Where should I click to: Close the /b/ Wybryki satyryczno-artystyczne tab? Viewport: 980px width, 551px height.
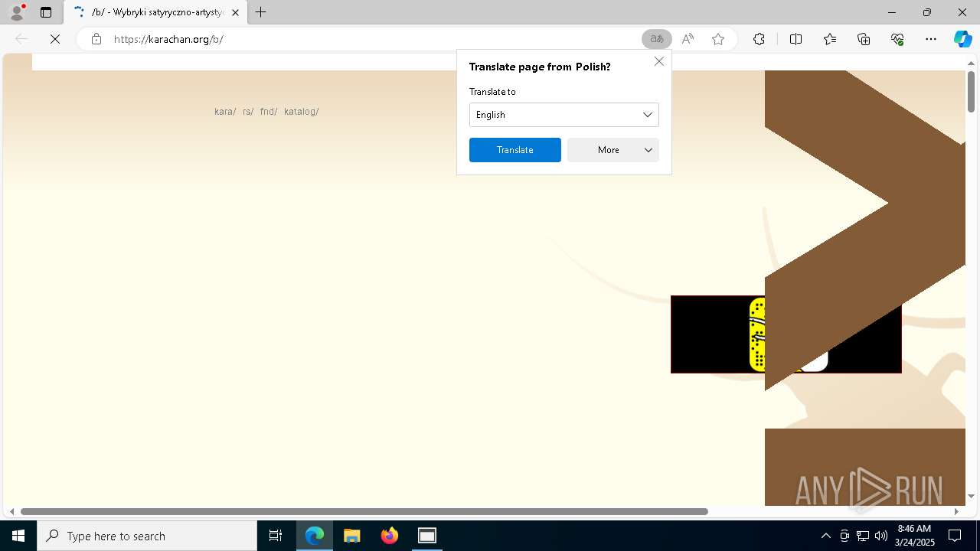[x=235, y=12]
